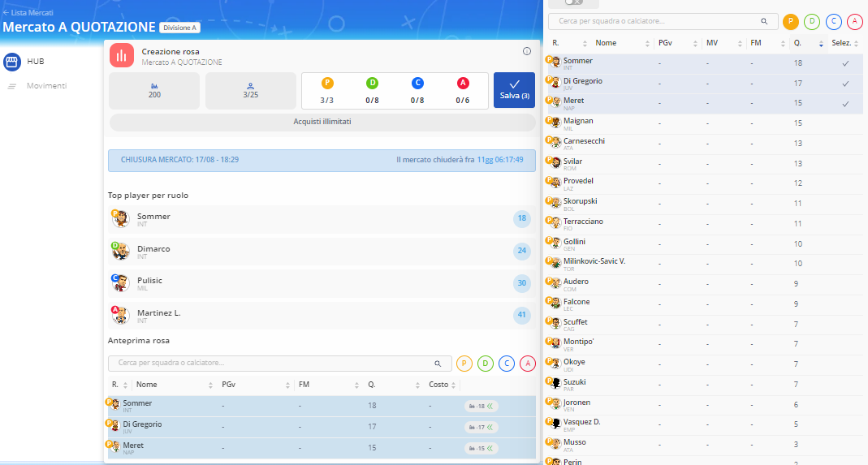Open top player Pulisic row
868x465 pixels.
[x=322, y=283]
